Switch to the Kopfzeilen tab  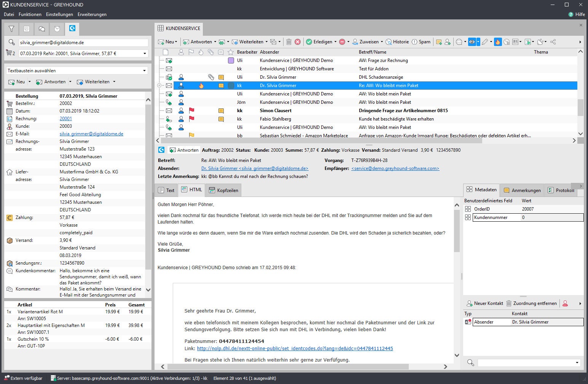click(224, 190)
